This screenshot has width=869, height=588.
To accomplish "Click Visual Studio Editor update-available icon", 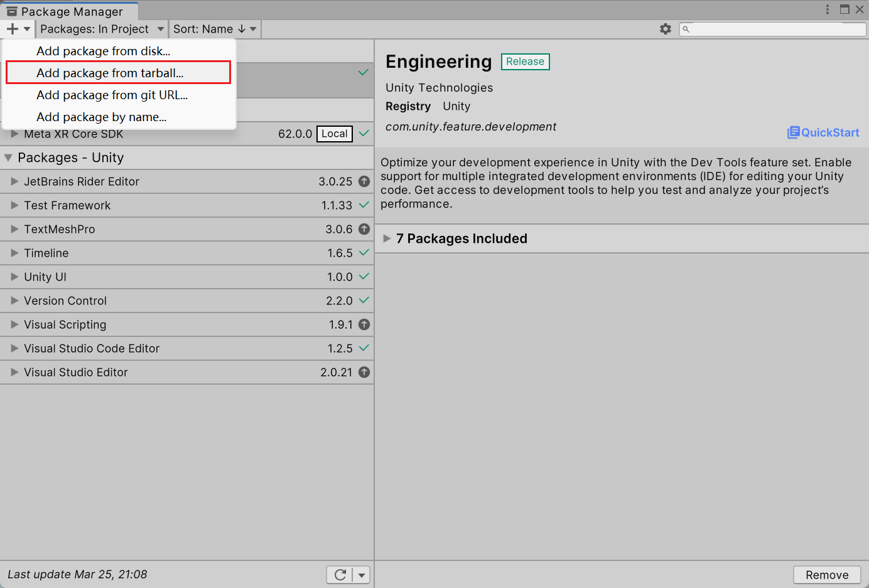I will tap(364, 372).
